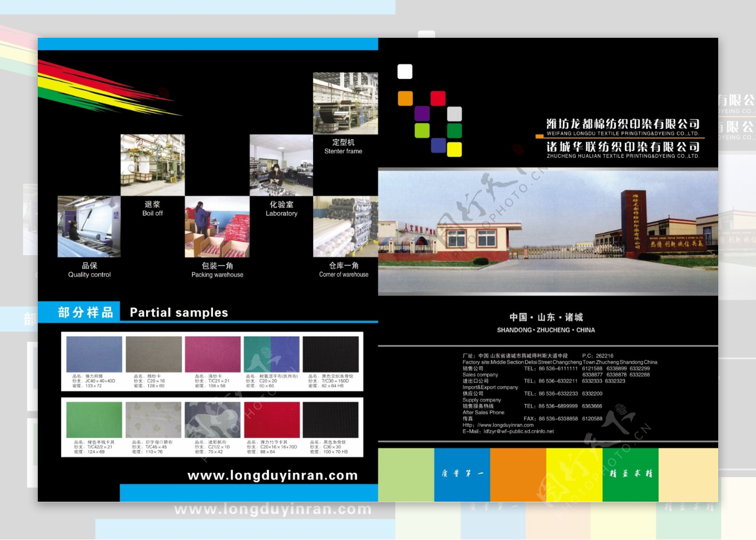Click the lime green square in the logo
The width and height of the screenshot is (756, 540).
tap(422, 130)
